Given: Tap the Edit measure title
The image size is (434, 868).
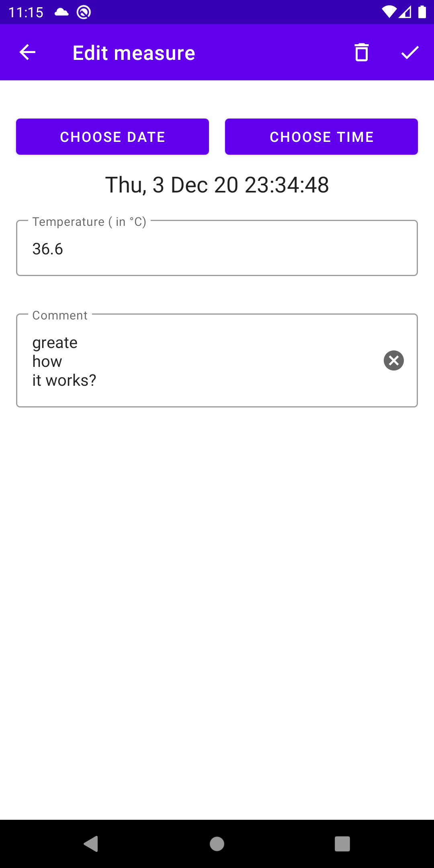Looking at the screenshot, I should click(x=134, y=53).
